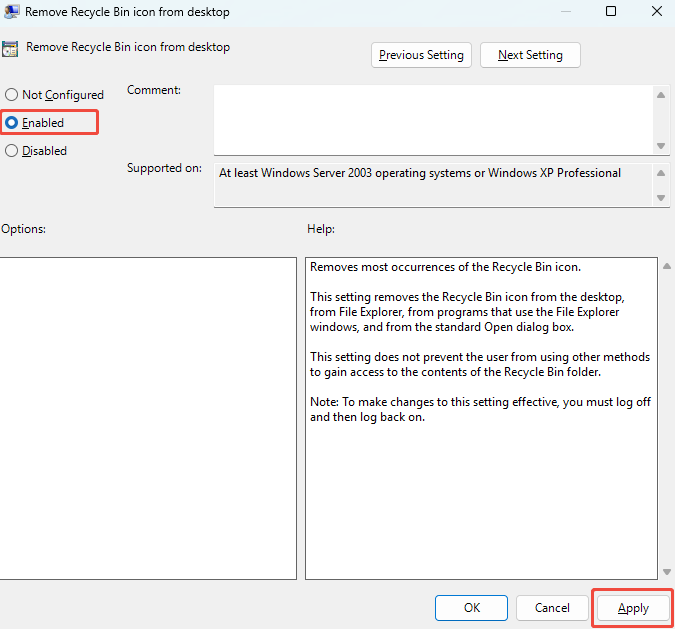
Task: Click the Supported on scroll down arrow
Action: [x=661, y=198]
